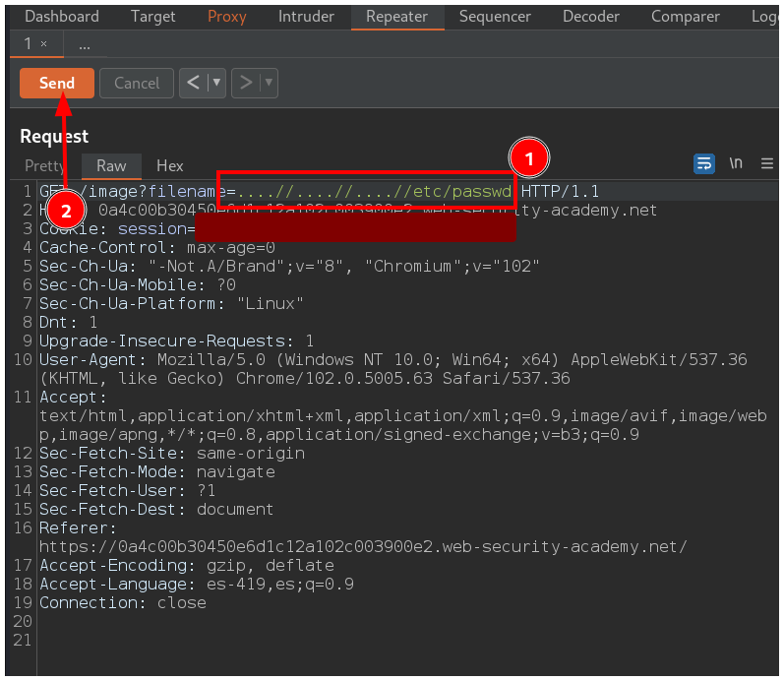The image size is (784, 681).
Task: Switch to the Intruder tab
Action: [306, 16]
